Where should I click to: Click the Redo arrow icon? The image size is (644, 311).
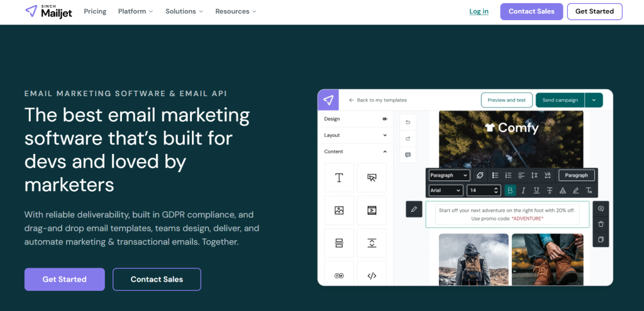pos(408,139)
